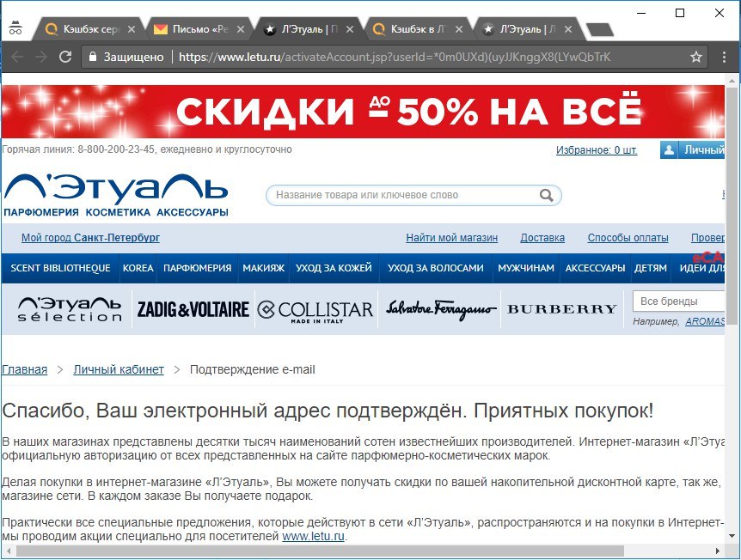Click the incognito hat icon
Viewport: 741px width, 560px height.
(15, 28)
